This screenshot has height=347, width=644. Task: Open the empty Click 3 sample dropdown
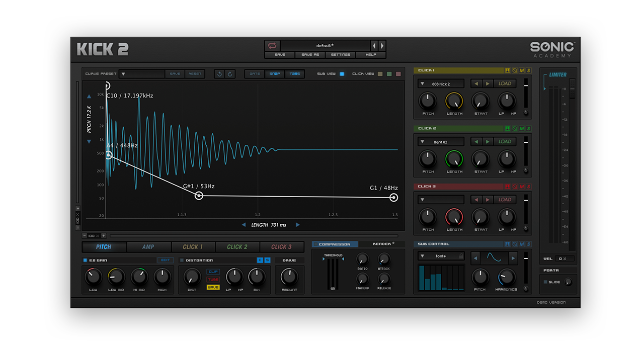tap(441, 200)
